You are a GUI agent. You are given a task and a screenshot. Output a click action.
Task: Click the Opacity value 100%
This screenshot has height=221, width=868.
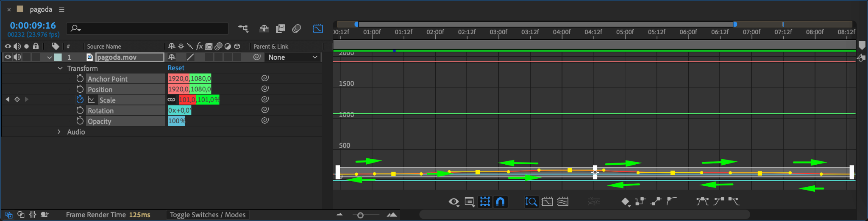click(177, 121)
